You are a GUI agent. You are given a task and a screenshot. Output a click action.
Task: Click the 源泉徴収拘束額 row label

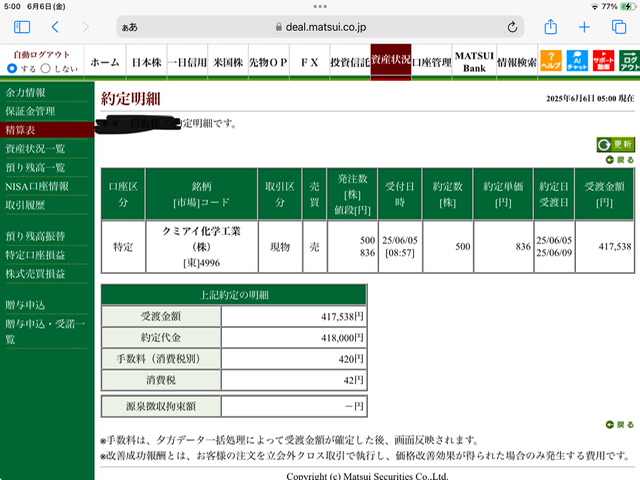(x=161, y=406)
